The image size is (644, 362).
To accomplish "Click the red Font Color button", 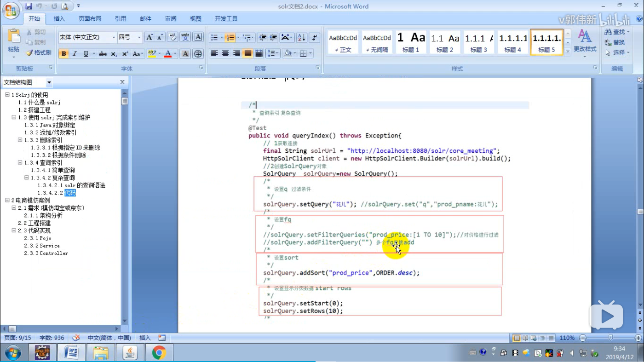I will pyautogui.click(x=167, y=54).
